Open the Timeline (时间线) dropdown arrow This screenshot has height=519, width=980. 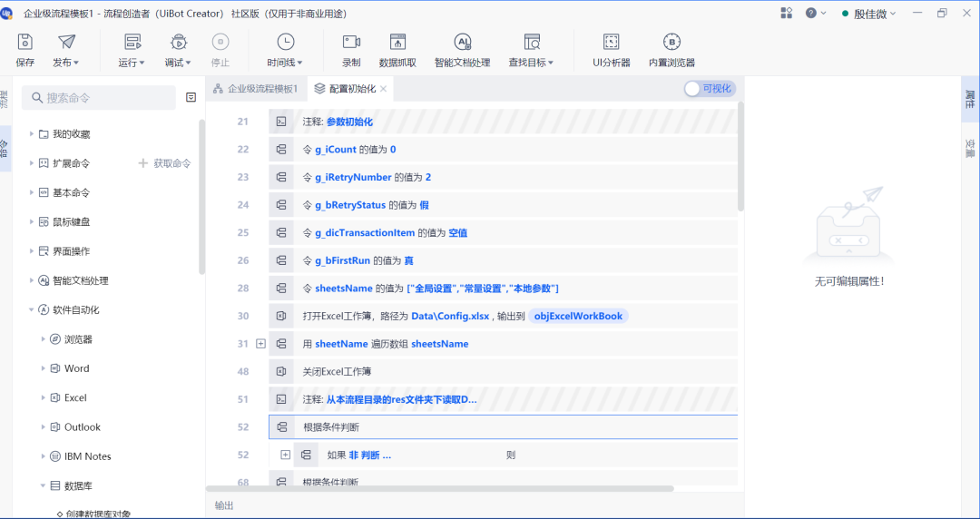(x=300, y=63)
